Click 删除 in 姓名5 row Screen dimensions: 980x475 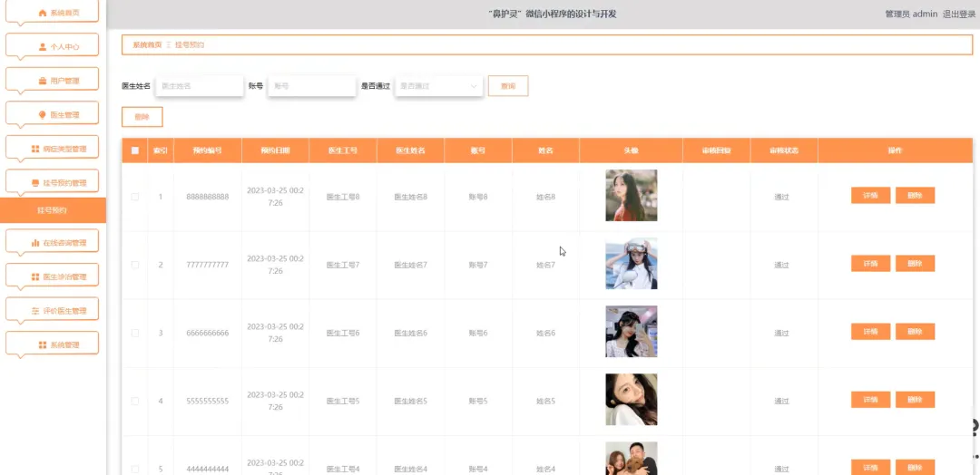[x=915, y=400]
